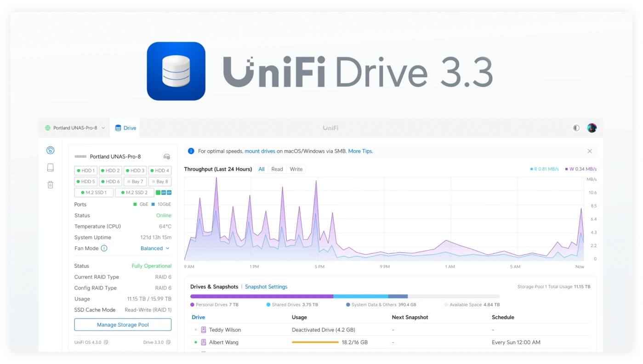Click the 64°C CPU temperature value
This screenshot has width=643, height=364.
[165, 226]
